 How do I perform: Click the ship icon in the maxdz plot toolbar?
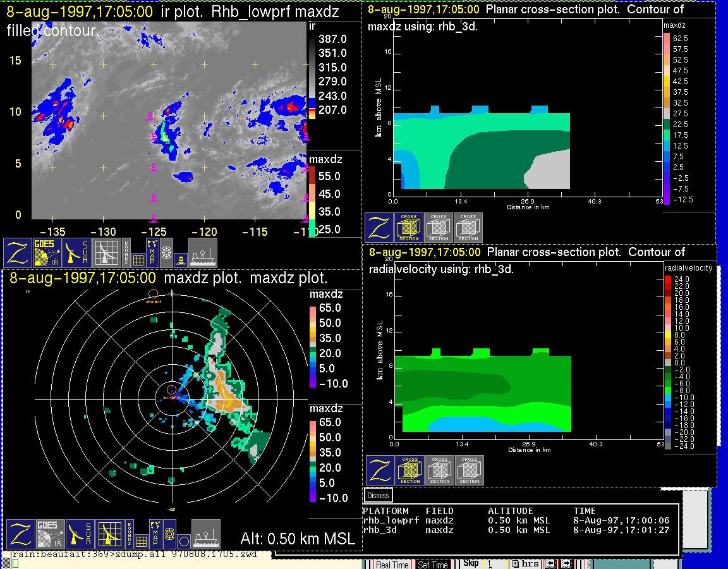206,534
